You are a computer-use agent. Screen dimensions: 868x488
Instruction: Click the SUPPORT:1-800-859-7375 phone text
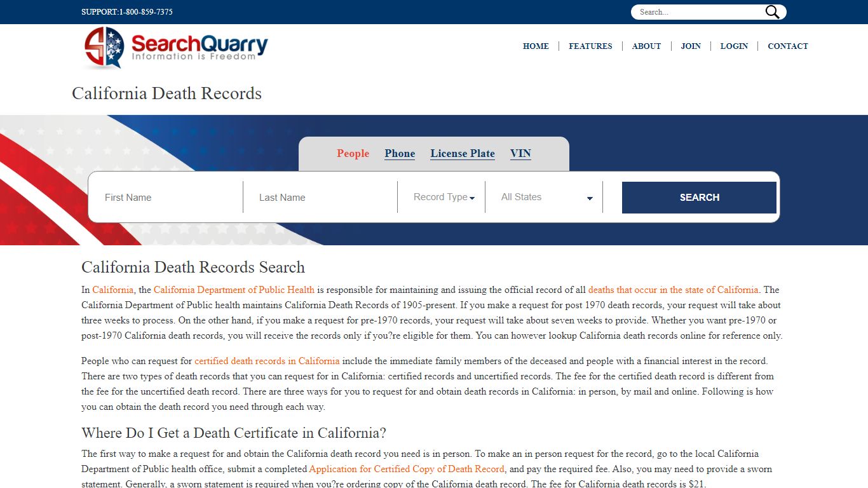pos(127,12)
